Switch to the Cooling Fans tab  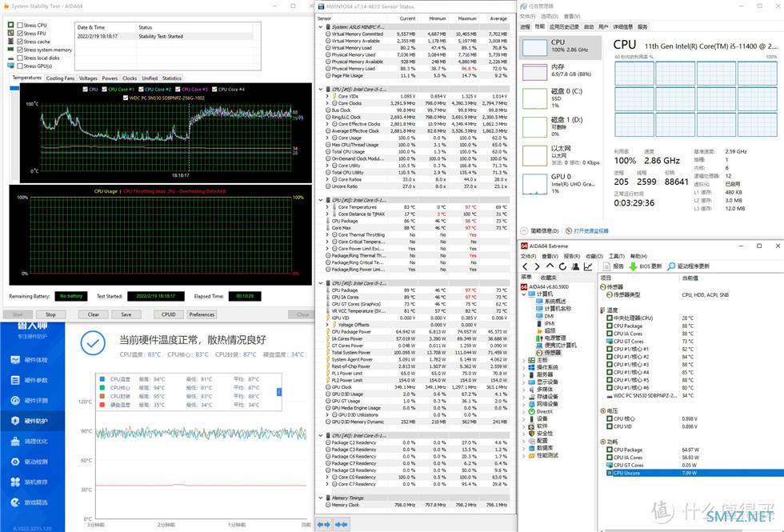[x=60, y=78]
